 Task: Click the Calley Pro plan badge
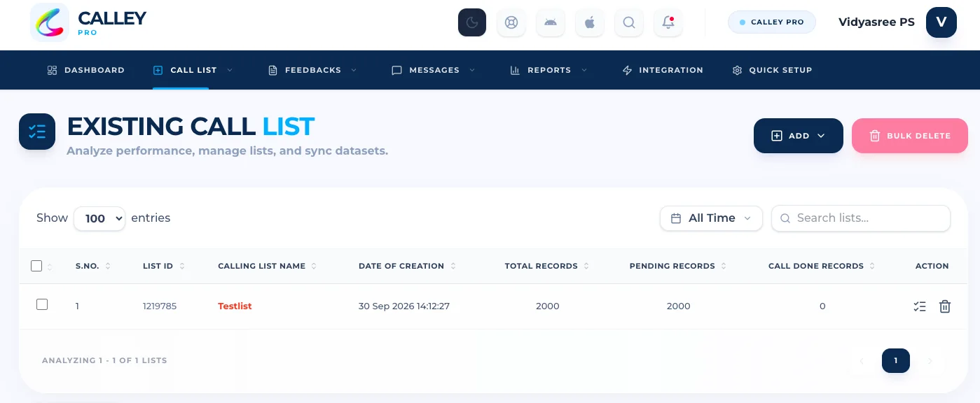point(772,22)
